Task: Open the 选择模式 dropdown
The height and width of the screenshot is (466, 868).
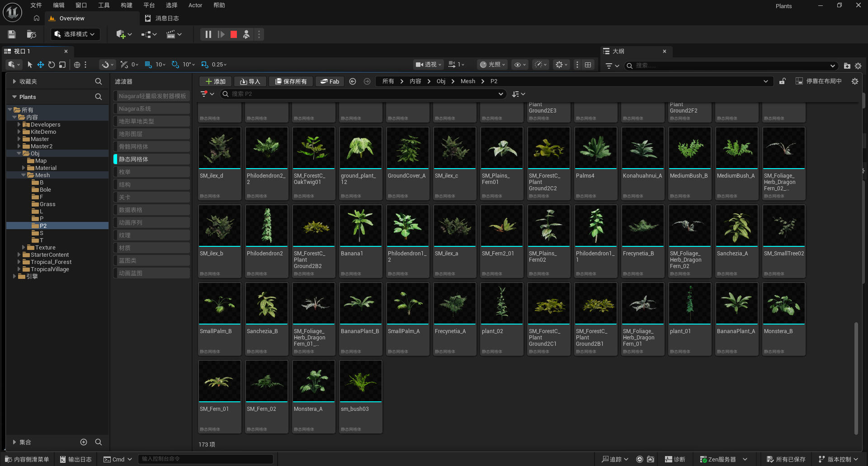Action: click(75, 34)
